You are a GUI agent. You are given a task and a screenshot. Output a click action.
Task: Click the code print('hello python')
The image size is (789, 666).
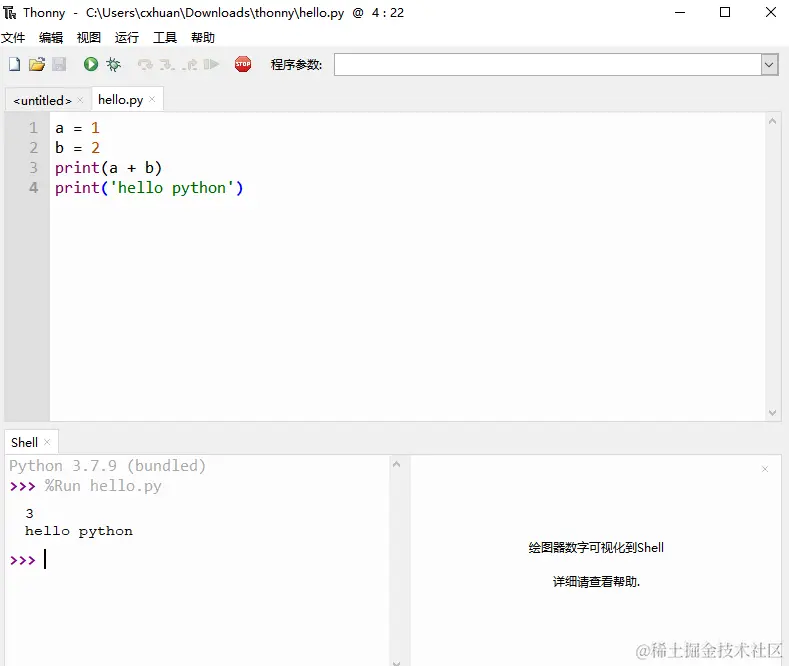[149, 188]
